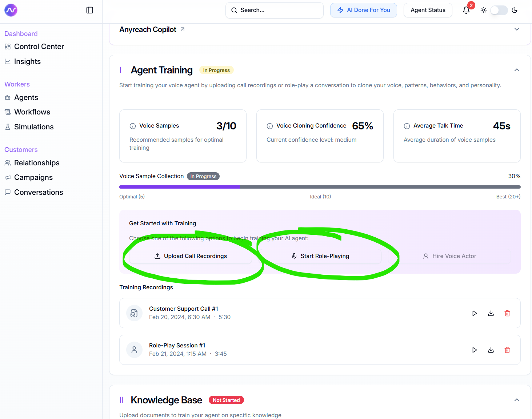
Task: Click the Average Talk Time info icon
Action: [407, 126]
